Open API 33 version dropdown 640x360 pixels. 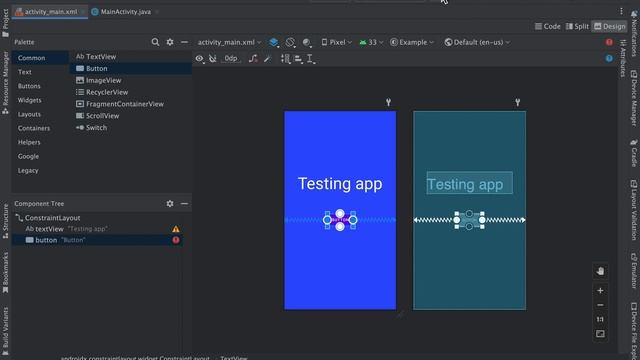pos(371,42)
